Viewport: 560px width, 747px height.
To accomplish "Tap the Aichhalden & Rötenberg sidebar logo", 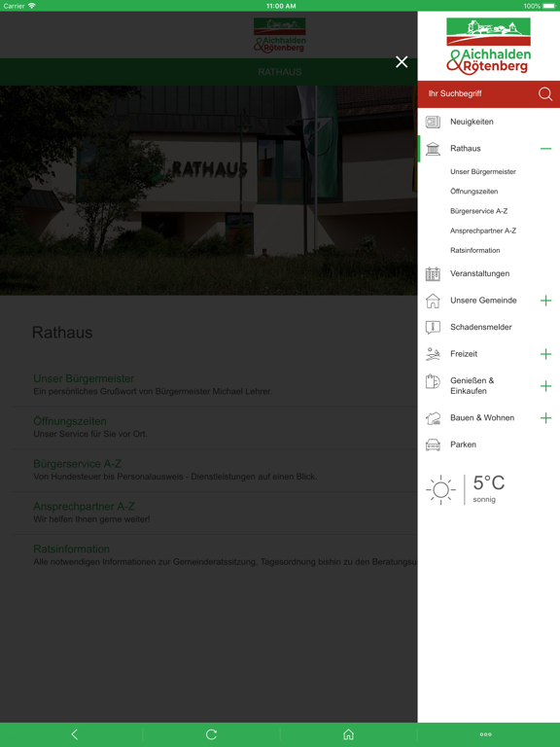I will tap(489, 47).
